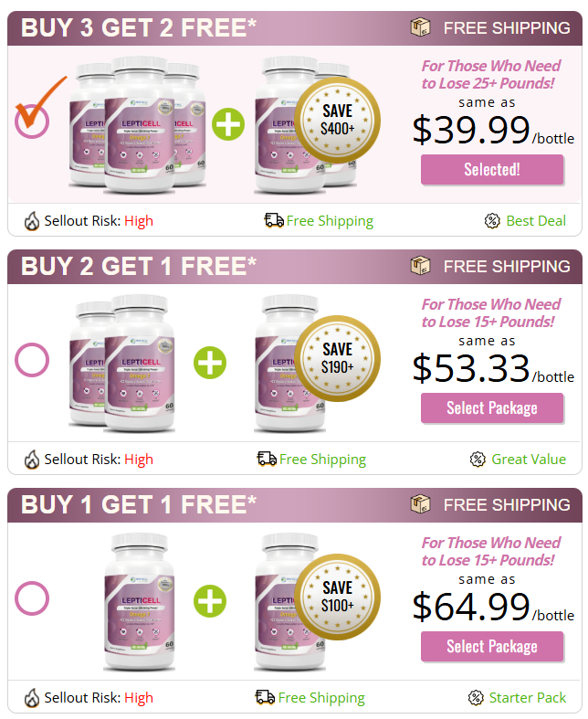Select the Buy 3 Get 2 Free radio button
588x719 pixels.
pyautogui.click(x=32, y=122)
